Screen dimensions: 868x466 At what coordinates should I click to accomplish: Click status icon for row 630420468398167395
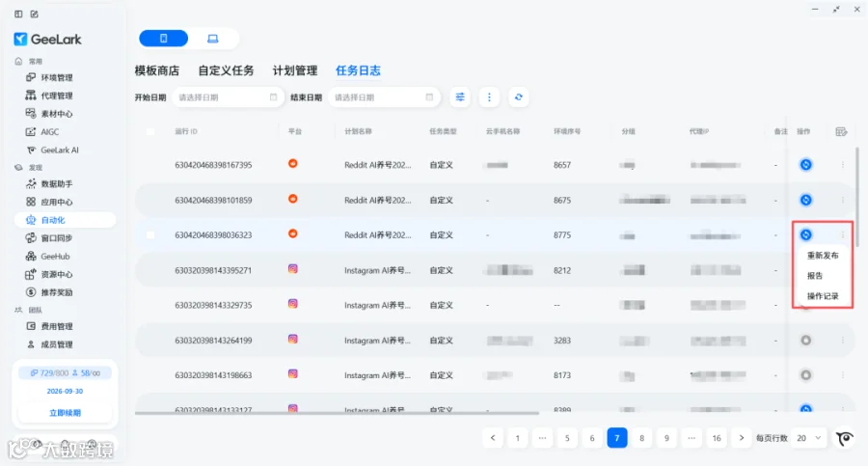(x=806, y=165)
